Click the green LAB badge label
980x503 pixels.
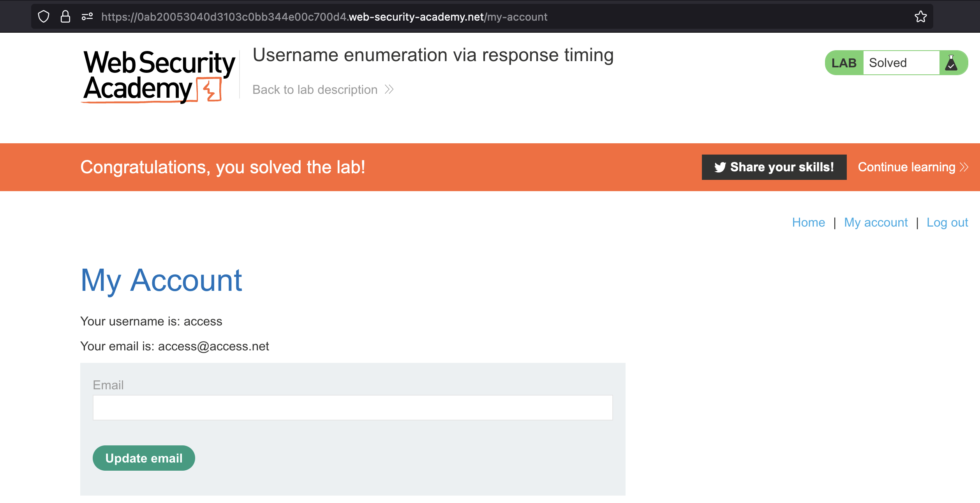coord(844,63)
